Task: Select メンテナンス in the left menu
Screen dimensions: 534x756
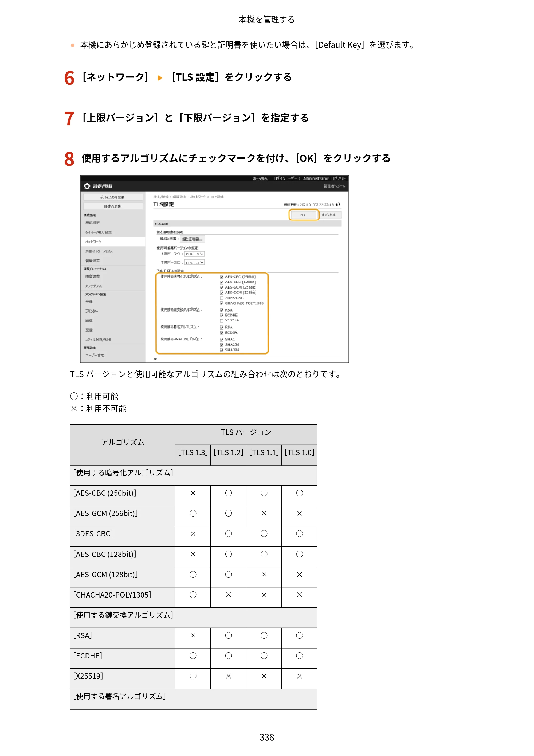Action: 93,286
